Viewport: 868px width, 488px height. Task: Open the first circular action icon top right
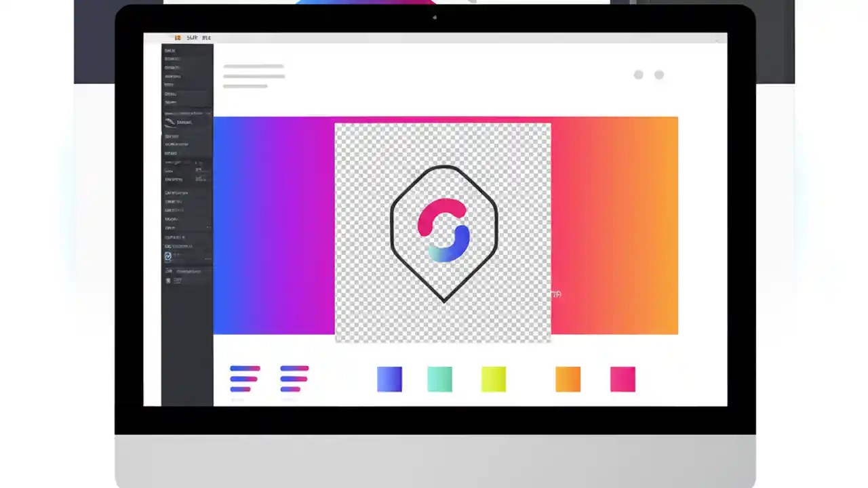[x=638, y=75]
